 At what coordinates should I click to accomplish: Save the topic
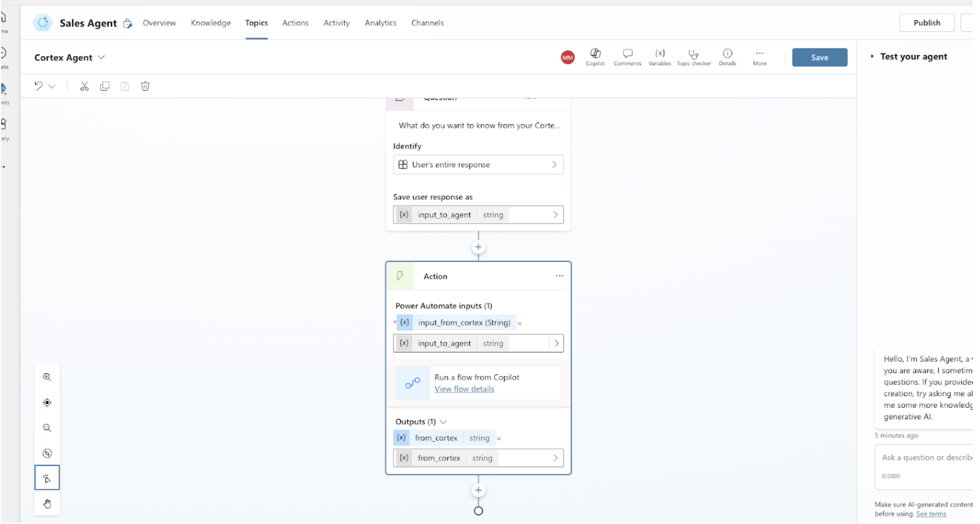coord(820,58)
